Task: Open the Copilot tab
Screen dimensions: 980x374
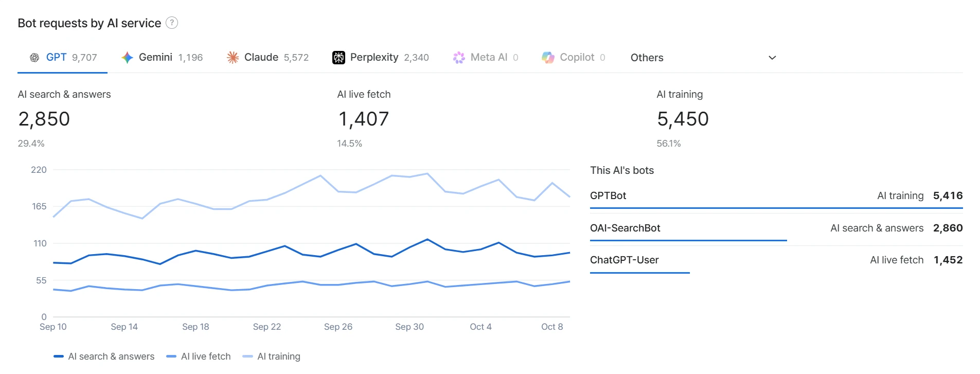Action: pyautogui.click(x=574, y=58)
